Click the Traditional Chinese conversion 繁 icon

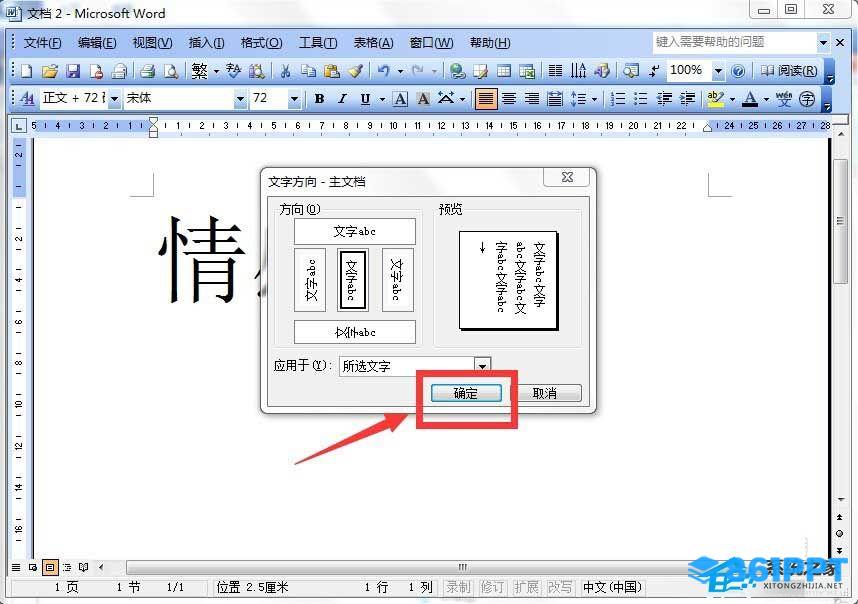(200, 71)
